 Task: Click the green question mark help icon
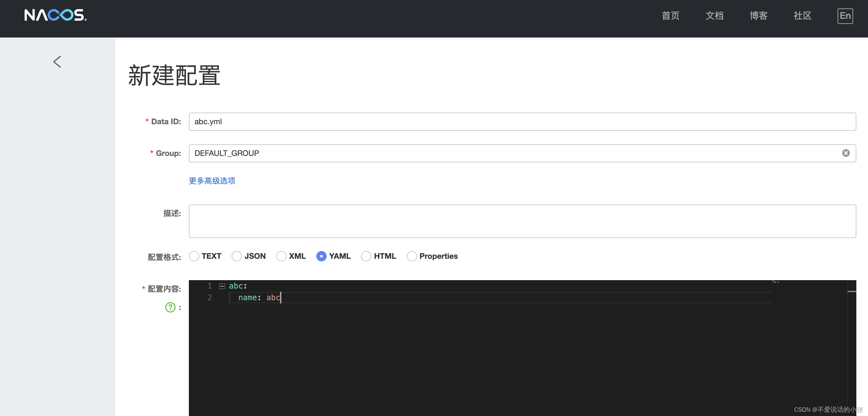(x=170, y=307)
